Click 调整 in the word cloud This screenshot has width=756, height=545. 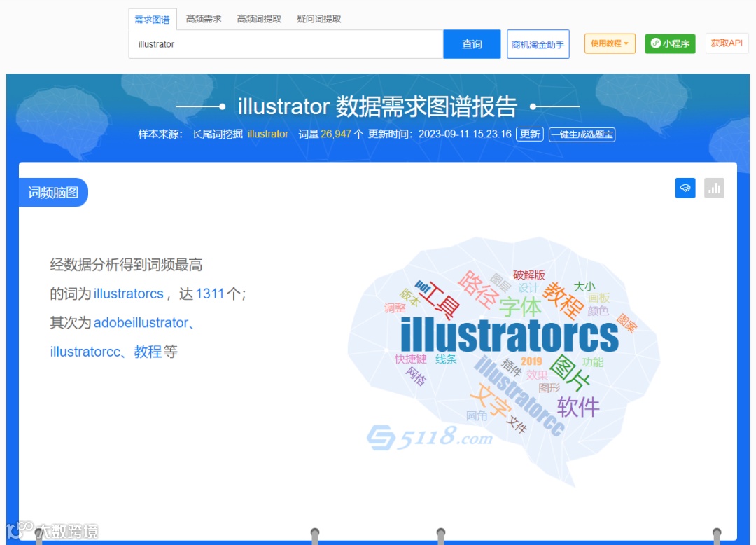(x=395, y=308)
